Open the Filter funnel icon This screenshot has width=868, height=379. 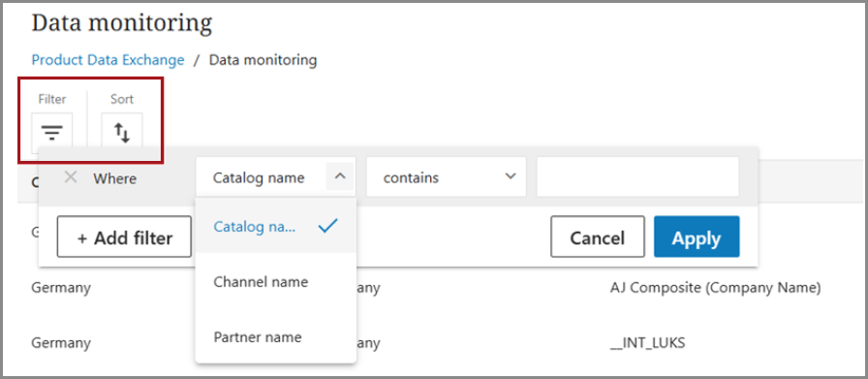coord(52,132)
